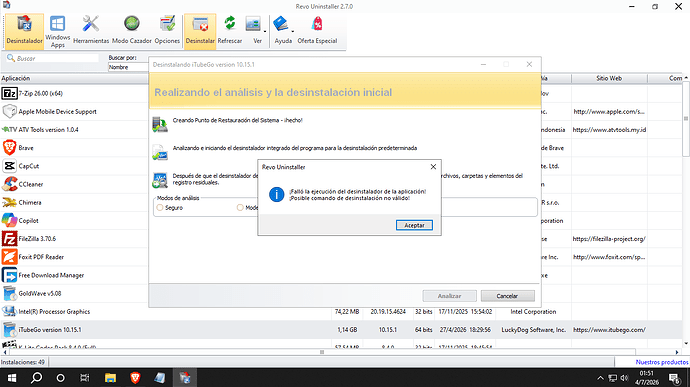Close the Revo Uninstaller error dialog
Image resolution: width=690 pixels, height=387 pixels.
[x=433, y=166]
